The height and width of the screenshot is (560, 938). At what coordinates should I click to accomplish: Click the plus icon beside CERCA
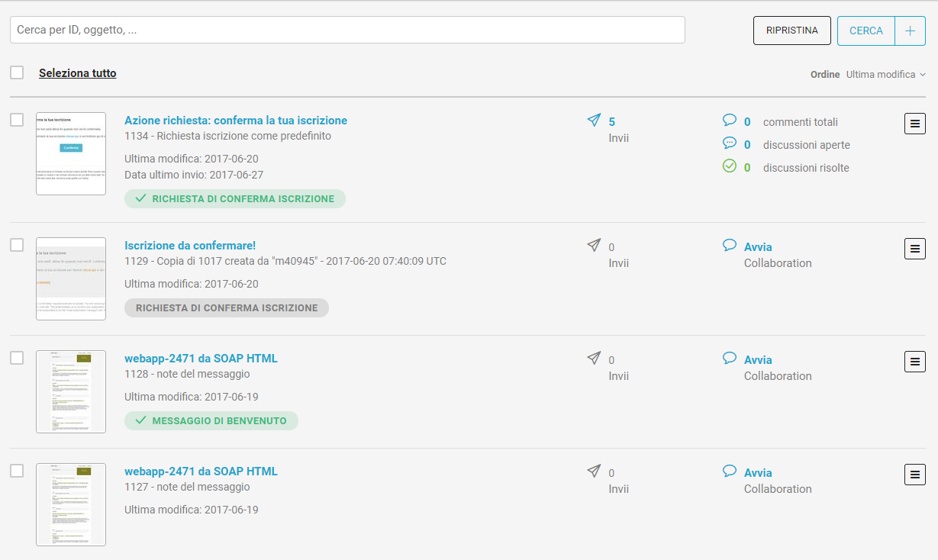click(x=910, y=31)
